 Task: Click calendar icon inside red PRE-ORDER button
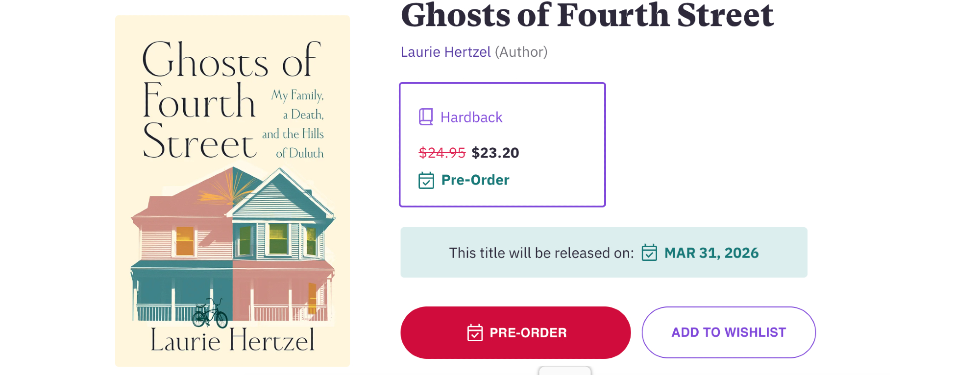click(475, 332)
